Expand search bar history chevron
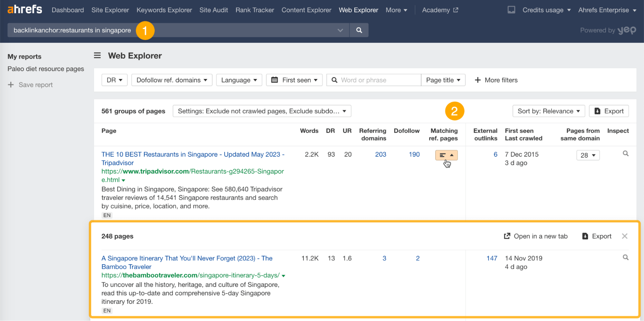 click(340, 30)
